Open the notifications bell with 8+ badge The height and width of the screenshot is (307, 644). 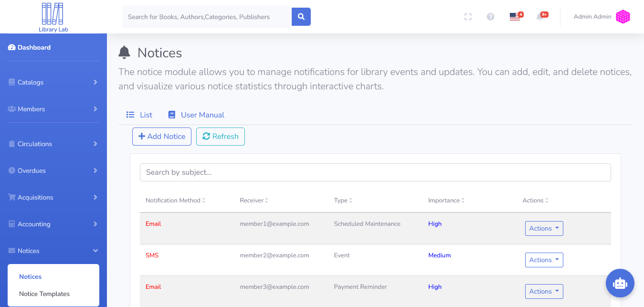click(x=539, y=16)
